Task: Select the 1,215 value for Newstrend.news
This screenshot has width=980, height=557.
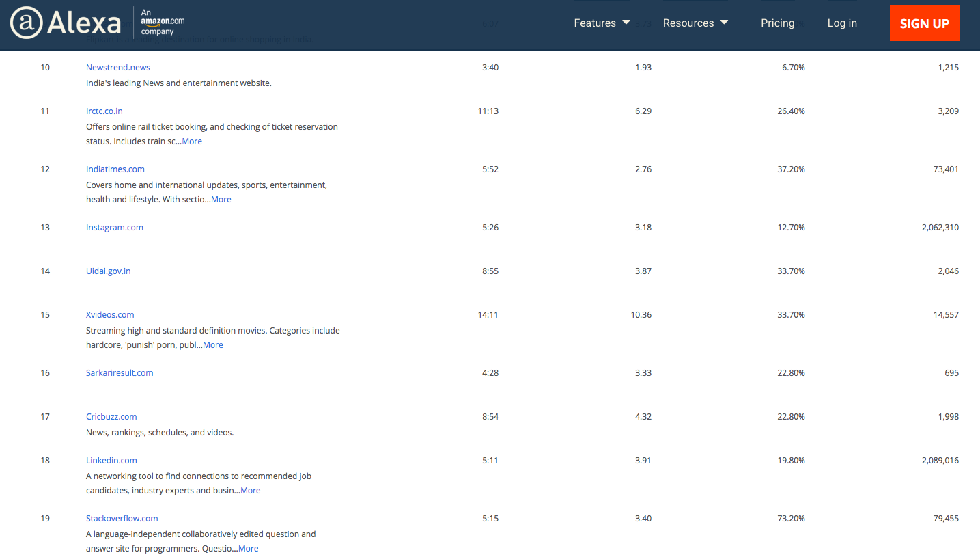Action: pyautogui.click(x=949, y=67)
